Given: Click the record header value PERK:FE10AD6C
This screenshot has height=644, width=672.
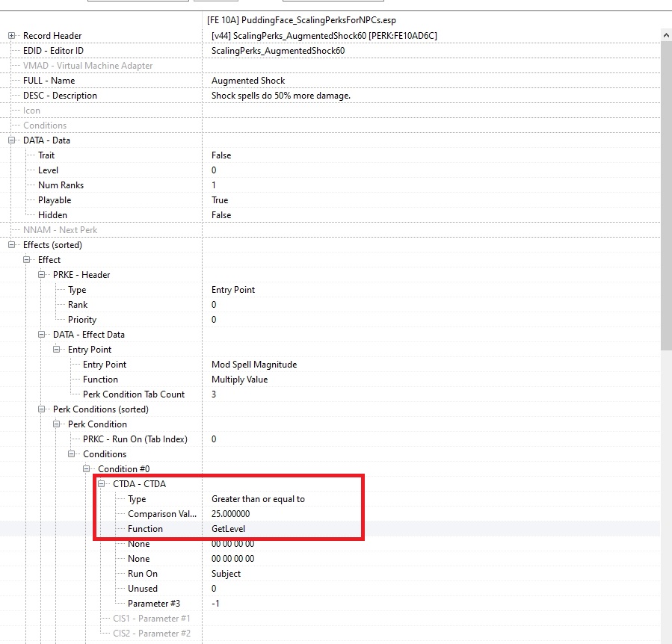Looking at the screenshot, I should pyautogui.click(x=324, y=36).
